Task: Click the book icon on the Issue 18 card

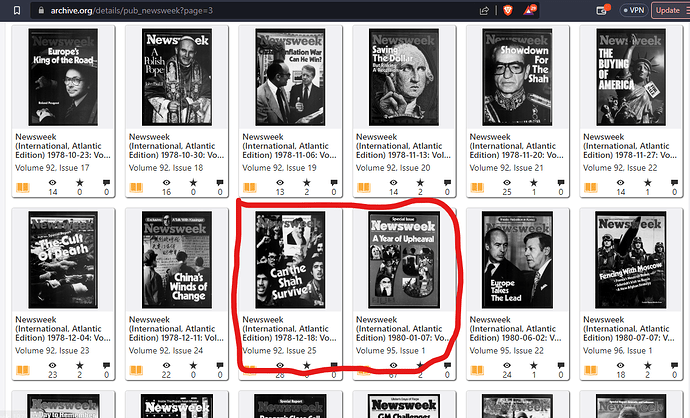Action: tap(136, 187)
